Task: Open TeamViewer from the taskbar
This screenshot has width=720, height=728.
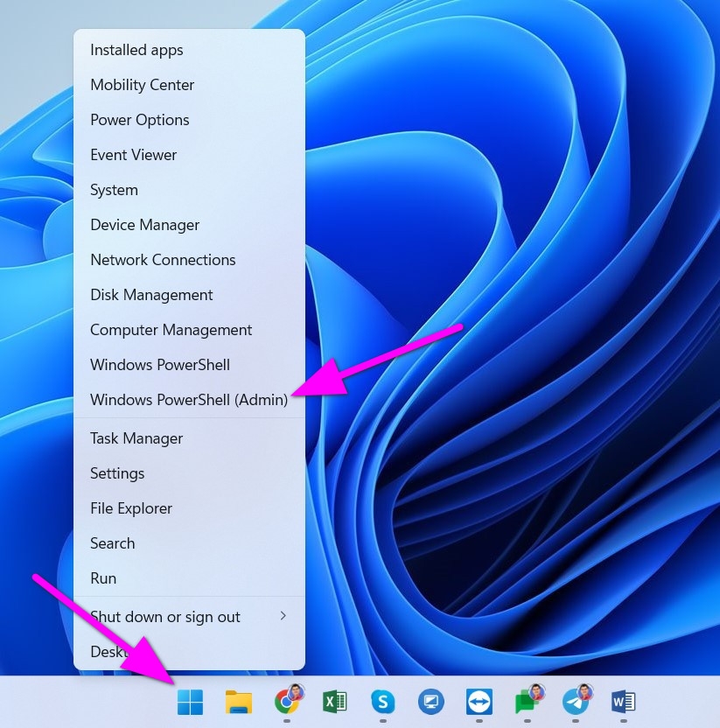Action: [x=479, y=701]
